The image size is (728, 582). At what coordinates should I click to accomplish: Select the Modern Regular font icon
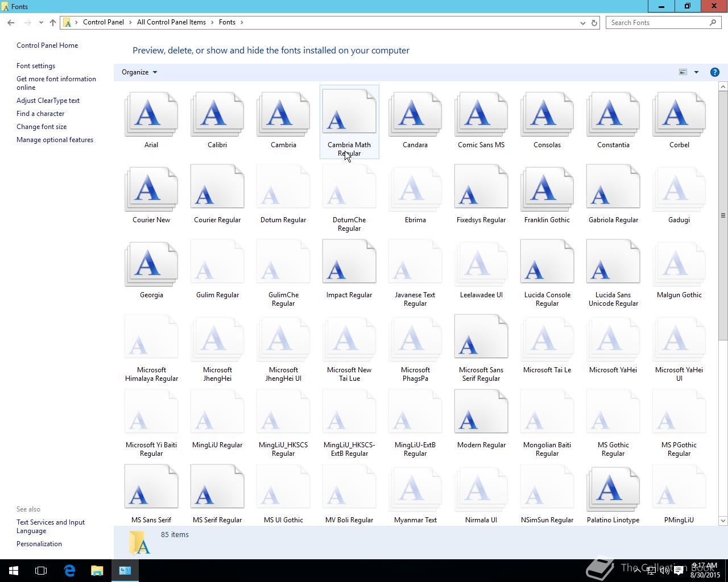tap(481, 413)
